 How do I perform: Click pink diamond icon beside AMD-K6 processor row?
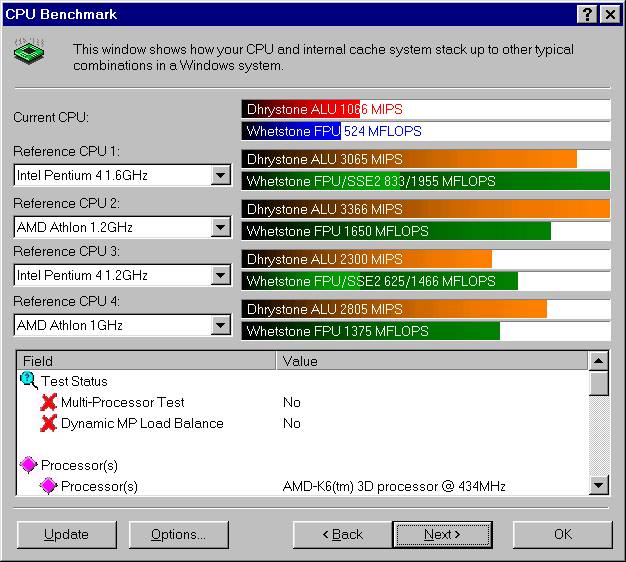(49, 486)
